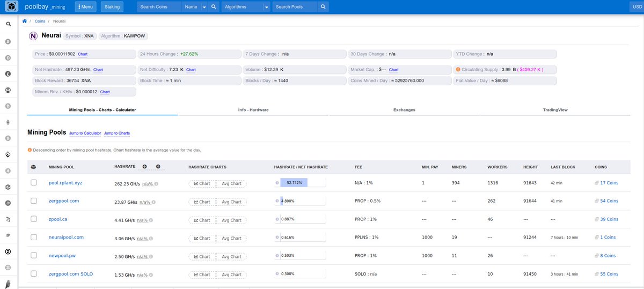Open the Market Cap. Chart link
The image size is (644, 289).
point(394,70)
